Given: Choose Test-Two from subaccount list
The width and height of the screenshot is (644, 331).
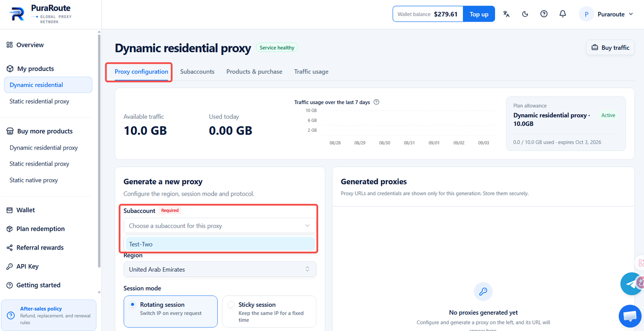Looking at the screenshot, I should point(220,244).
